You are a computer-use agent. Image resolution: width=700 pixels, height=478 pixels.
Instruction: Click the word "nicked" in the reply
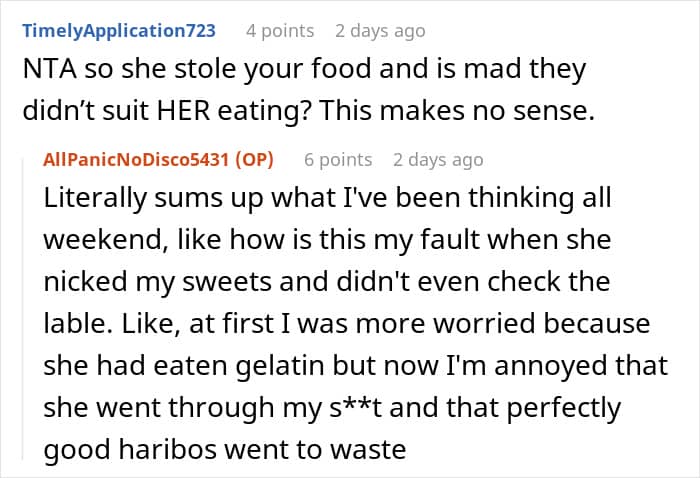(x=87, y=282)
